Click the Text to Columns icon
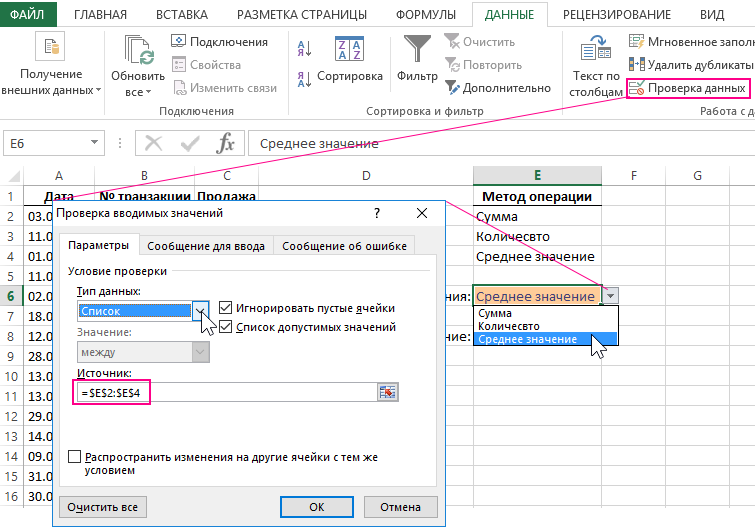The image size is (755, 527). [596, 49]
